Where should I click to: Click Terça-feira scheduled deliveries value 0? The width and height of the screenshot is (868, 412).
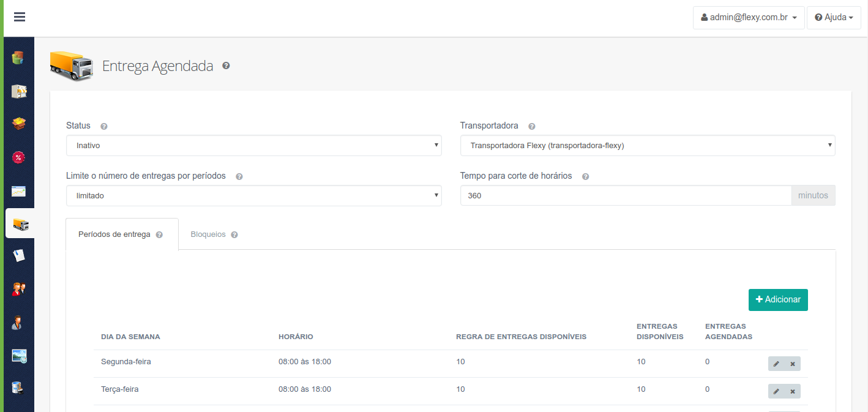coord(708,389)
